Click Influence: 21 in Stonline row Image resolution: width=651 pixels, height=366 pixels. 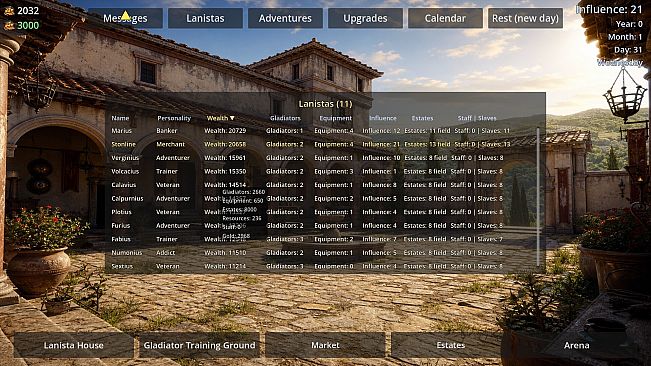tap(381, 144)
